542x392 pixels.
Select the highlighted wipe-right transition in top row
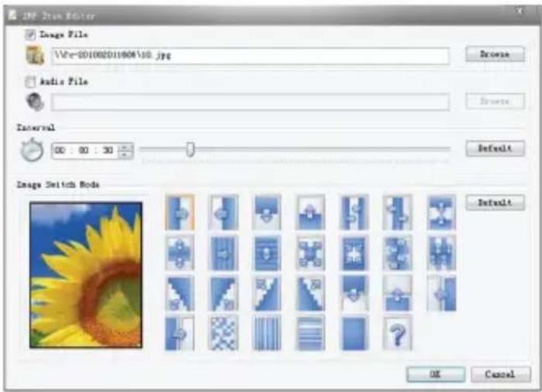coord(180,212)
